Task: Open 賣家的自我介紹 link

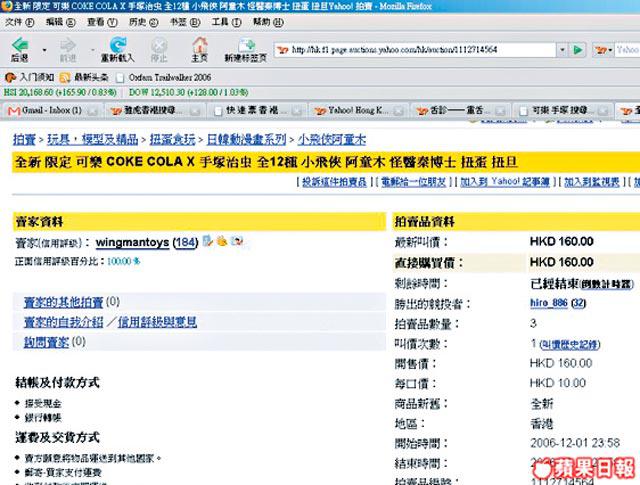Action: click(63, 322)
